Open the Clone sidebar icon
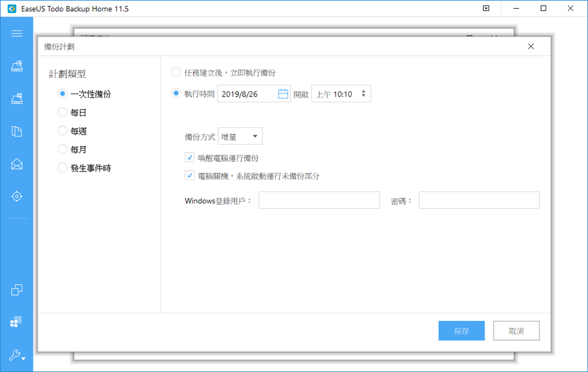Viewport: 588px width, 372px height. [16, 290]
